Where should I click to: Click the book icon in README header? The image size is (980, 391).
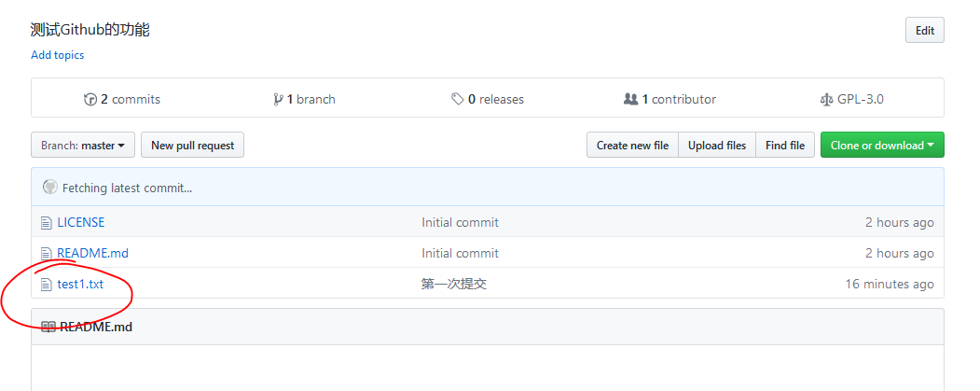click(x=48, y=327)
